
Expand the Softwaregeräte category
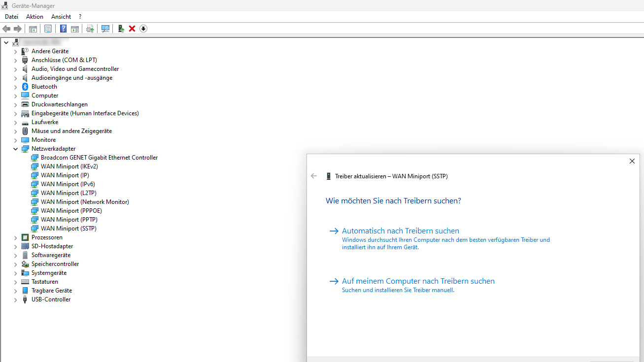coord(15,255)
